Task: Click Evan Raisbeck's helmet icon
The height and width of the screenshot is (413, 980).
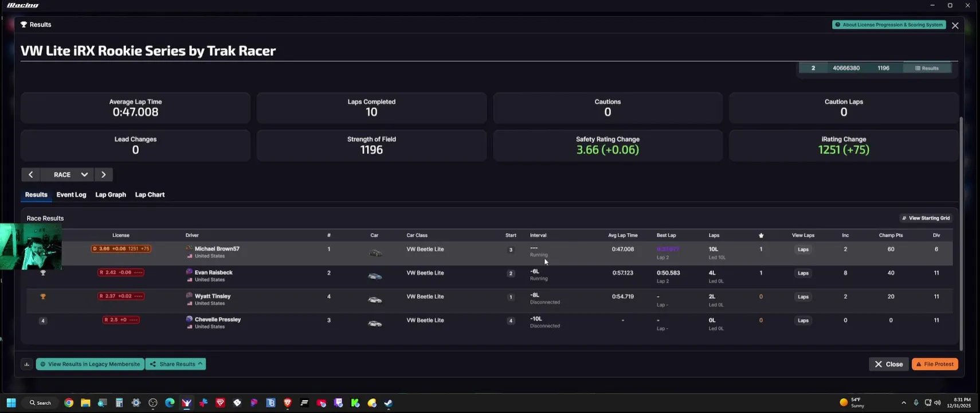Action: pyautogui.click(x=189, y=271)
